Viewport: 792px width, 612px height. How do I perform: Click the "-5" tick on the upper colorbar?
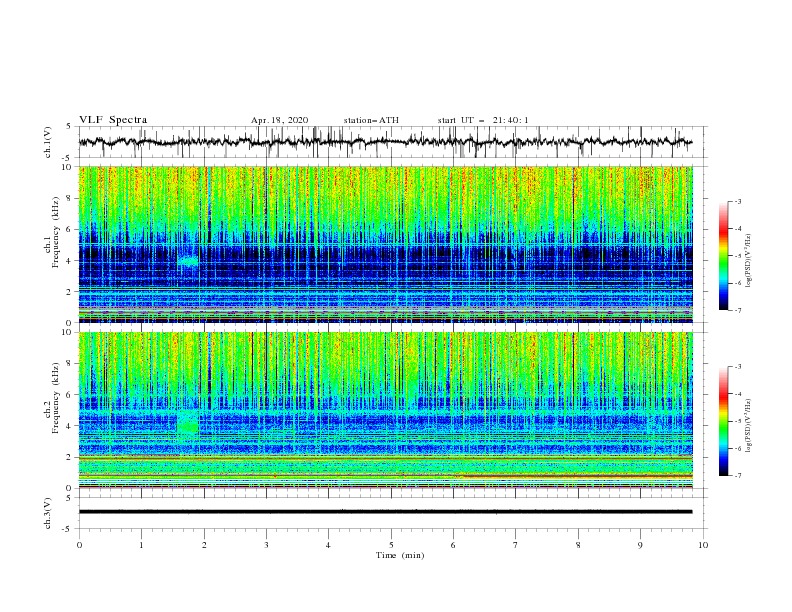coord(737,256)
